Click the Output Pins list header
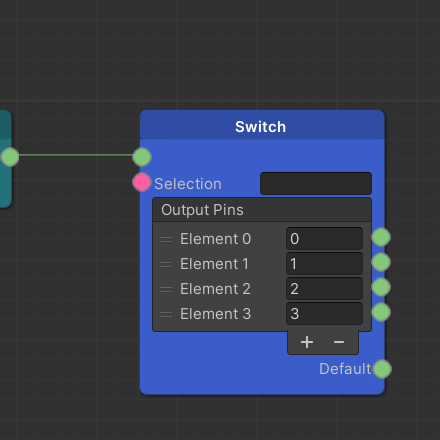 pos(262,210)
